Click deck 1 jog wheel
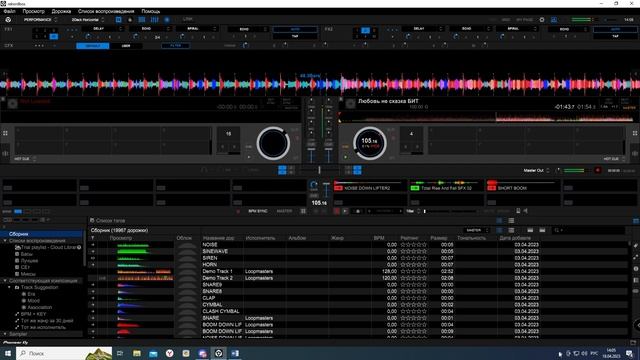 coord(273,143)
